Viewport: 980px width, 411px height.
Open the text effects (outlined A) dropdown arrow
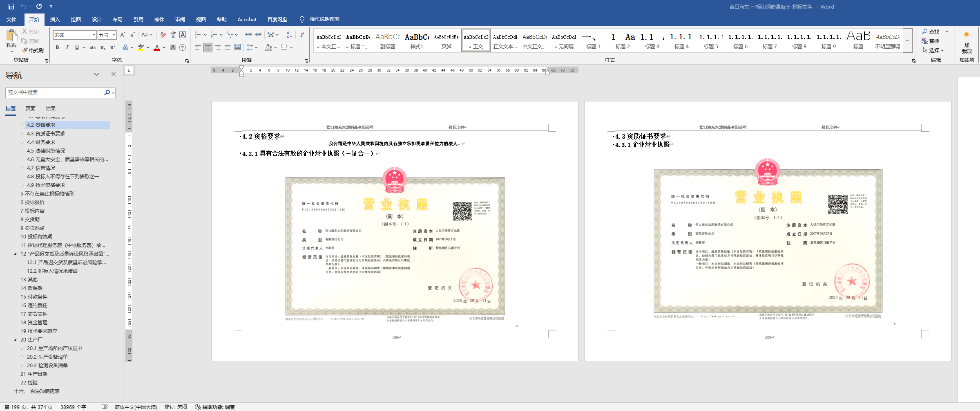[132, 47]
